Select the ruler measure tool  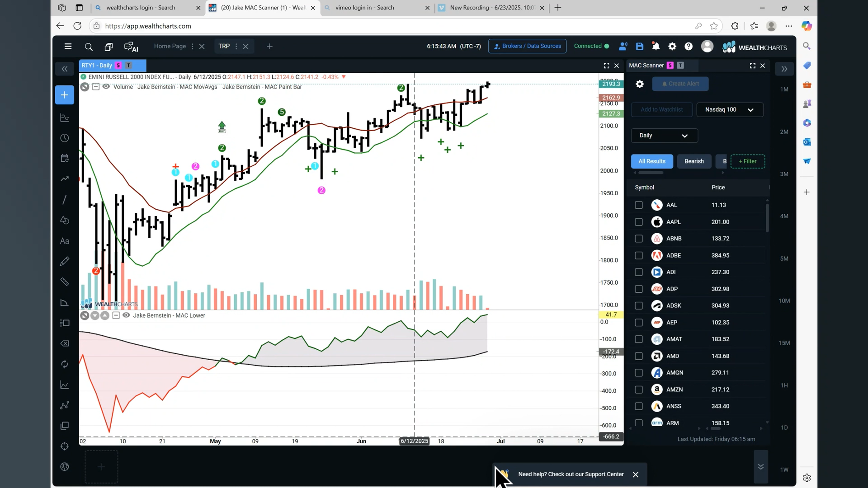(x=65, y=282)
